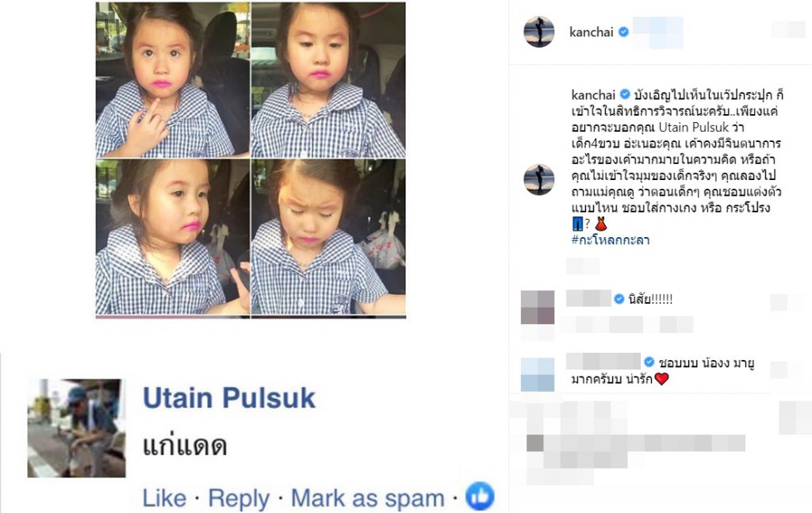Click the verified badge in caption
This screenshot has height=513, width=812.
pyautogui.click(x=625, y=94)
